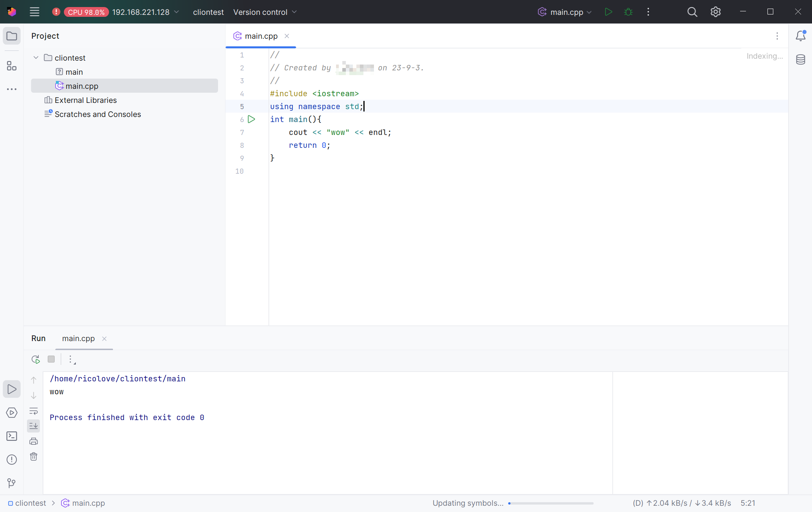Toggle the Project tool window icon
The image size is (812, 512).
(12, 36)
